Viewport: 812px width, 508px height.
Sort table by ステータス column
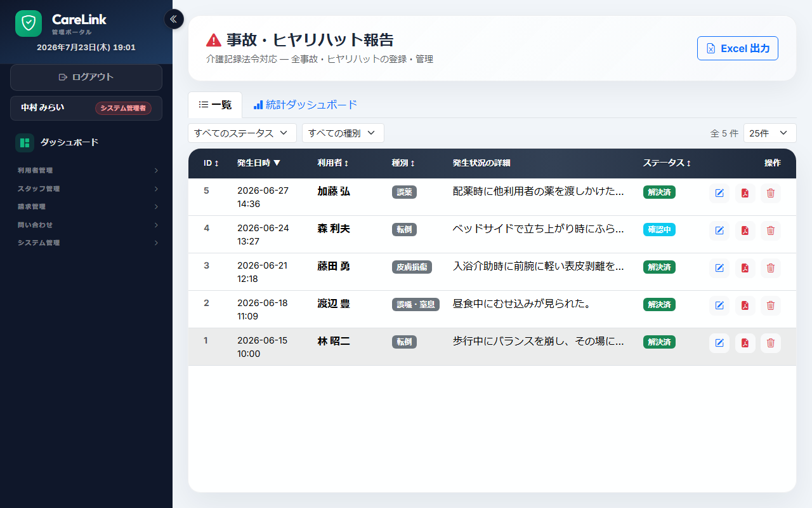[x=667, y=163]
